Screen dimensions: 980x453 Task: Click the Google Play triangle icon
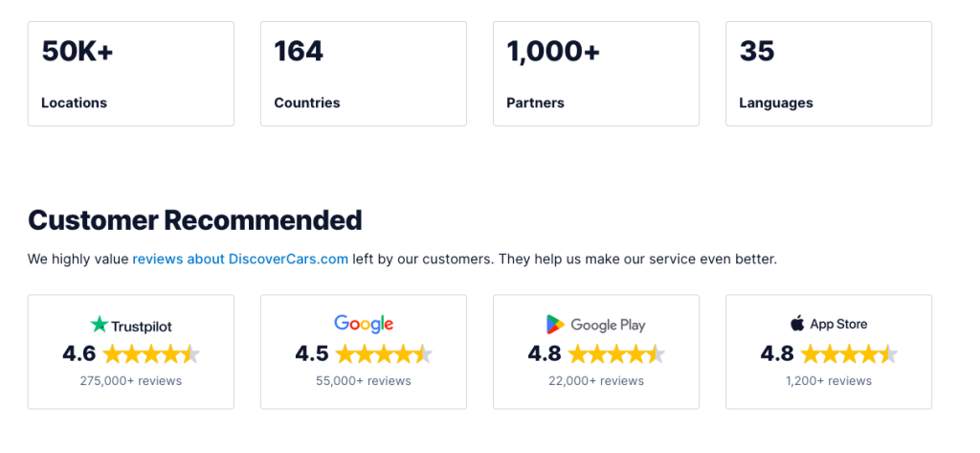click(x=555, y=325)
